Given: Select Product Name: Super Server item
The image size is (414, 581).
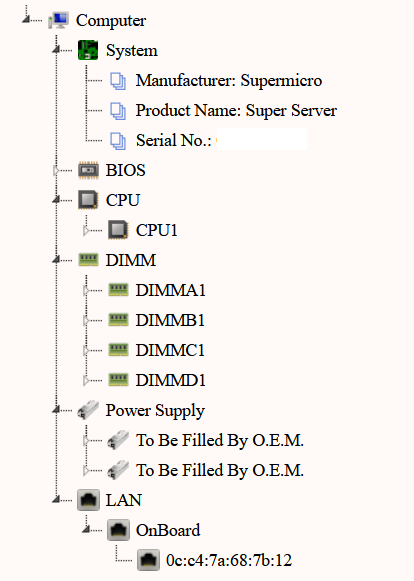Looking at the screenshot, I should [x=236, y=110].
